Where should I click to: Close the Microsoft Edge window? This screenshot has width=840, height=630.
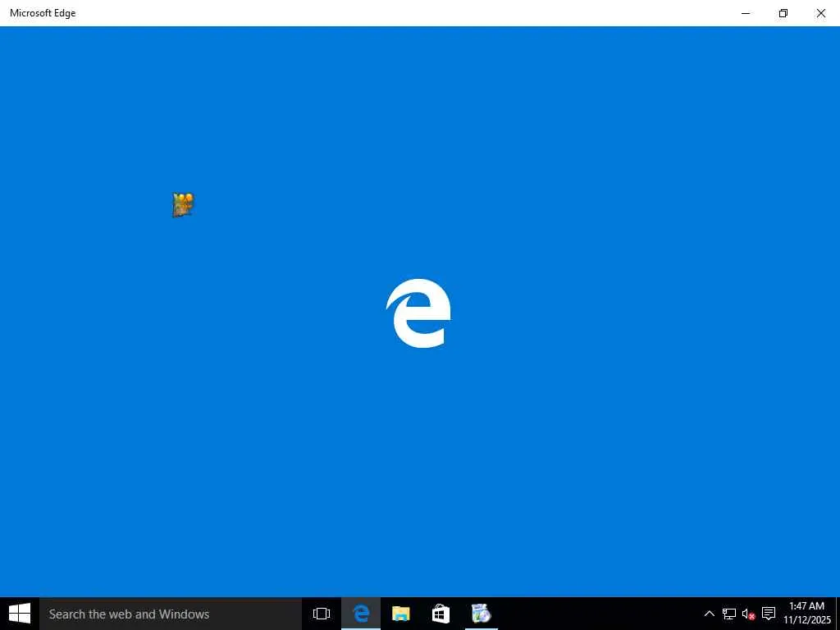tap(820, 13)
